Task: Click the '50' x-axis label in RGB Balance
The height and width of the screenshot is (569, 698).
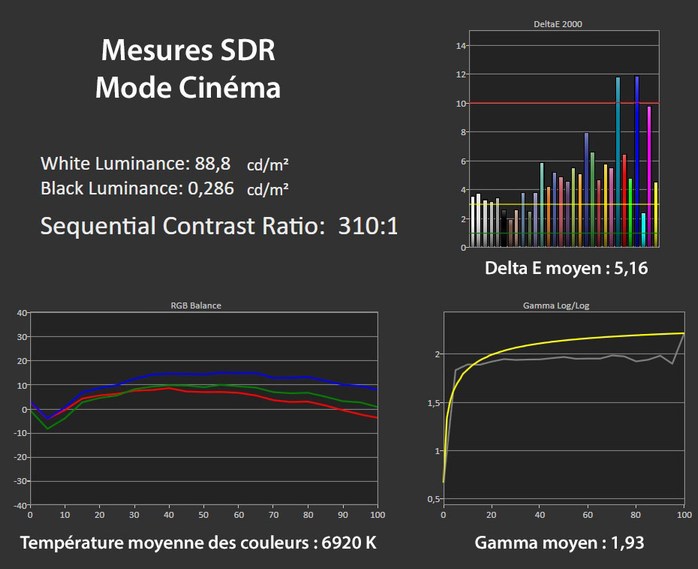Action: tap(203, 515)
